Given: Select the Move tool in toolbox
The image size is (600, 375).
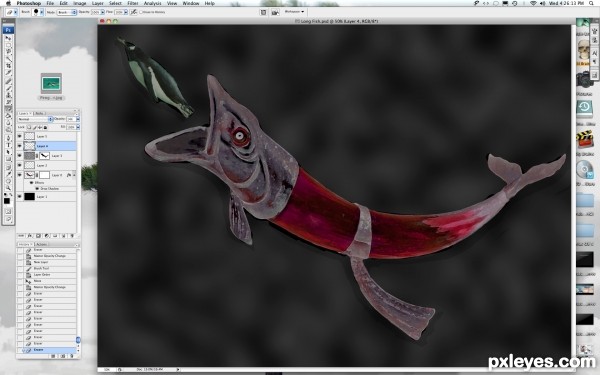Looking at the screenshot, I should tap(8, 38).
